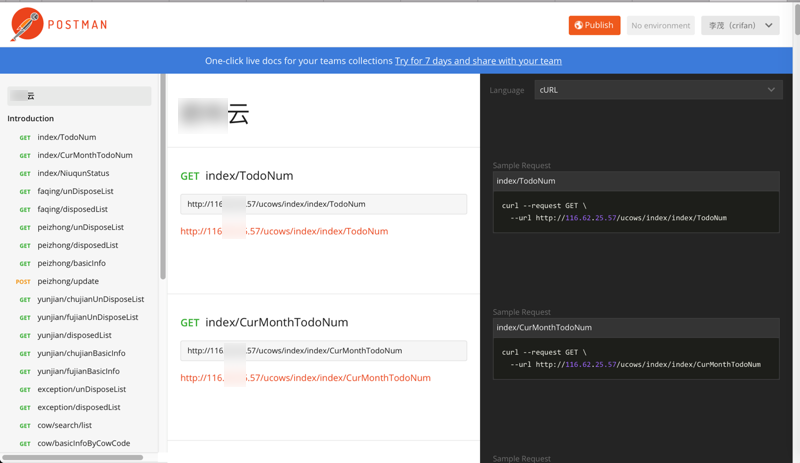Open cow/search/list request entry
Viewport: 800px width, 463px height.
pyautogui.click(x=65, y=425)
